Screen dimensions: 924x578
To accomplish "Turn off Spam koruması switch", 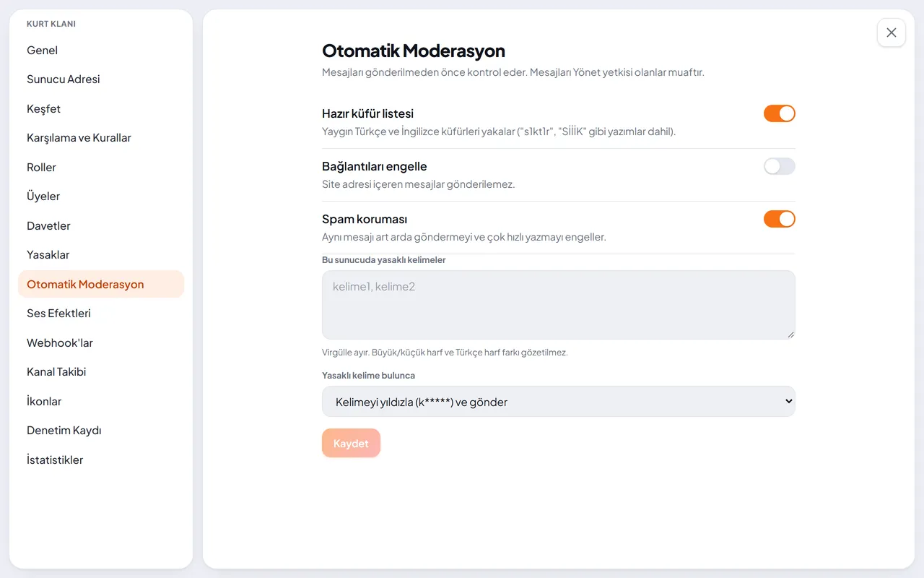I will 780,219.
